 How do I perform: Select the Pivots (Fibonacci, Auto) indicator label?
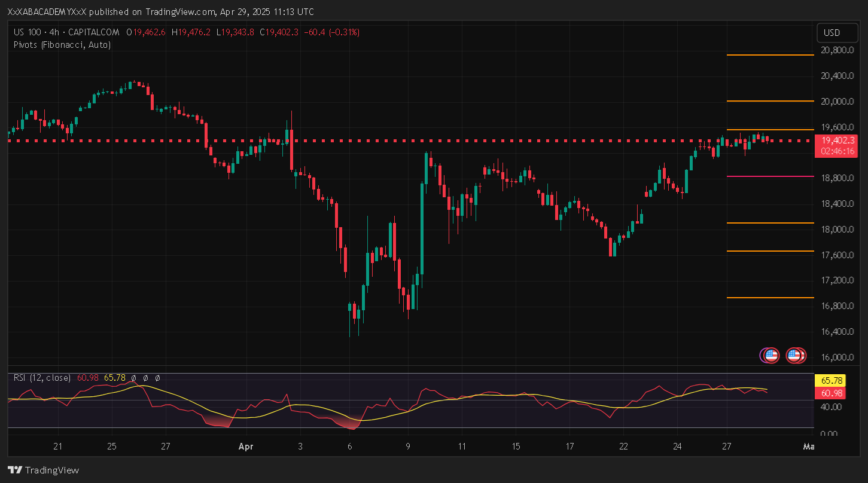coord(62,44)
